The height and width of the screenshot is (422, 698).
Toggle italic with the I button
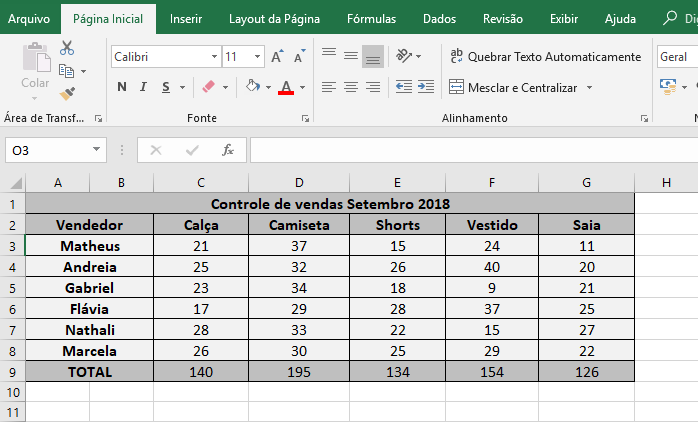click(x=143, y=87)
